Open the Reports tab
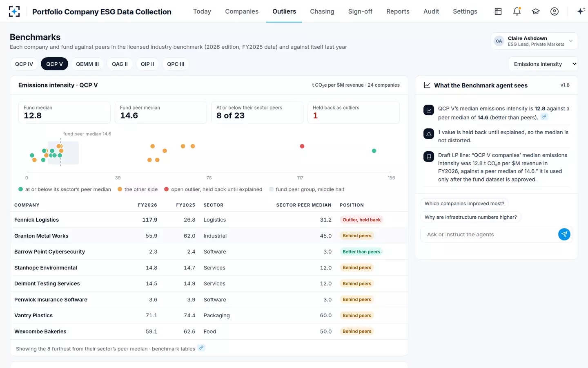This screenshot has height=368, width=588. [x=398, y=11]
